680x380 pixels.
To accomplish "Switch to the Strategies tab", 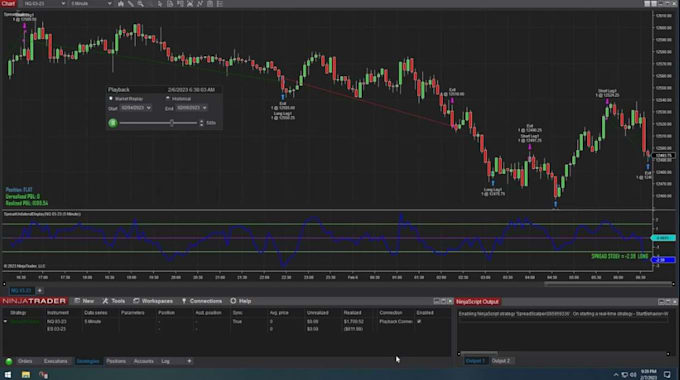I will (x=88, y=361).
